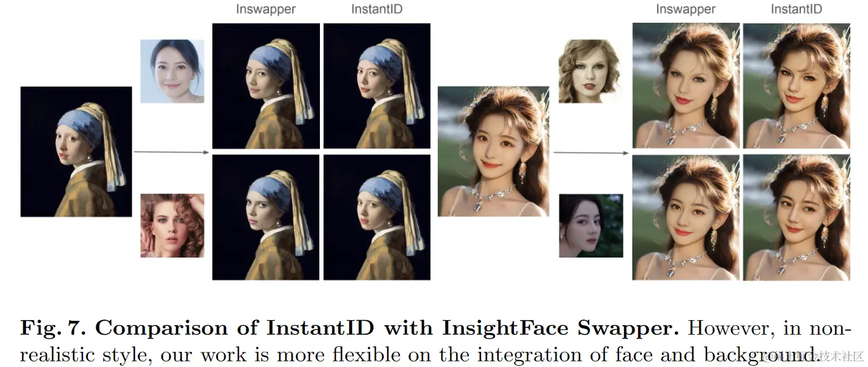This screenshot has width=868, height=367.
Task: Click the bold "Fig. 7." caption label
Action: coord(53,328)
